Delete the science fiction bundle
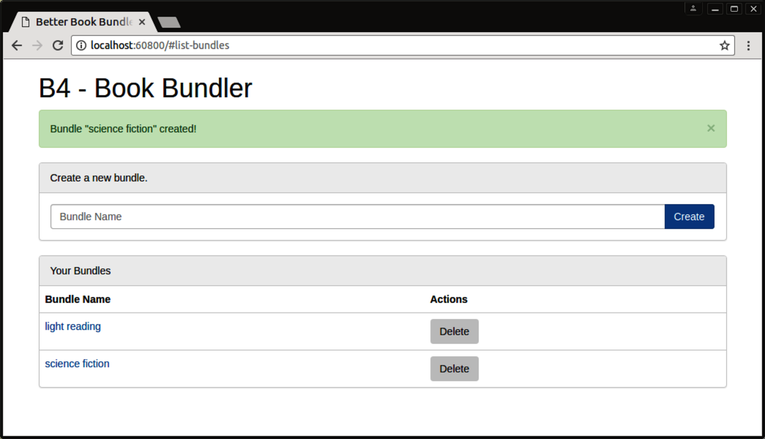This screenshot has width=765, height=439. click(x=454, y=369)
